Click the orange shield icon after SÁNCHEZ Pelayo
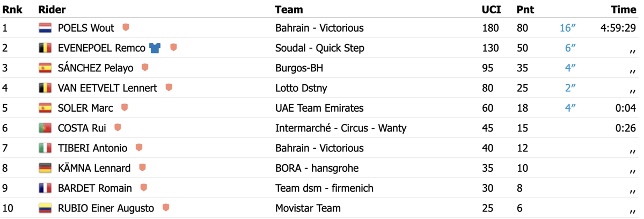This screenshot has width=644, height=219. (145, 68)
